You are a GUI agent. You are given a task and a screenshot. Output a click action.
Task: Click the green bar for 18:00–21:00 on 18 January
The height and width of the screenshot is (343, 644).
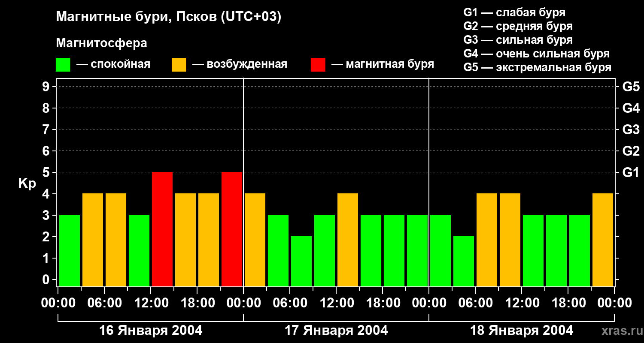tap(580, 250)
